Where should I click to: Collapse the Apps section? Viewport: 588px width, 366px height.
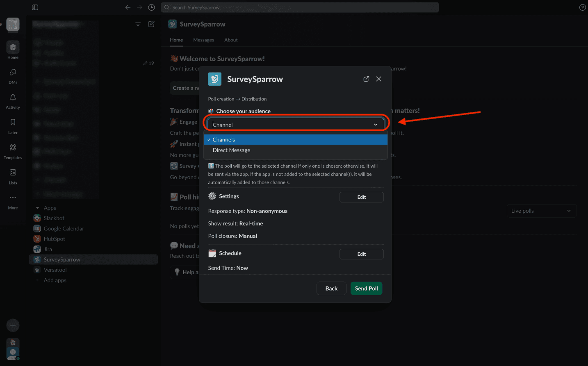pyautogui.click(x=38, y=208)
